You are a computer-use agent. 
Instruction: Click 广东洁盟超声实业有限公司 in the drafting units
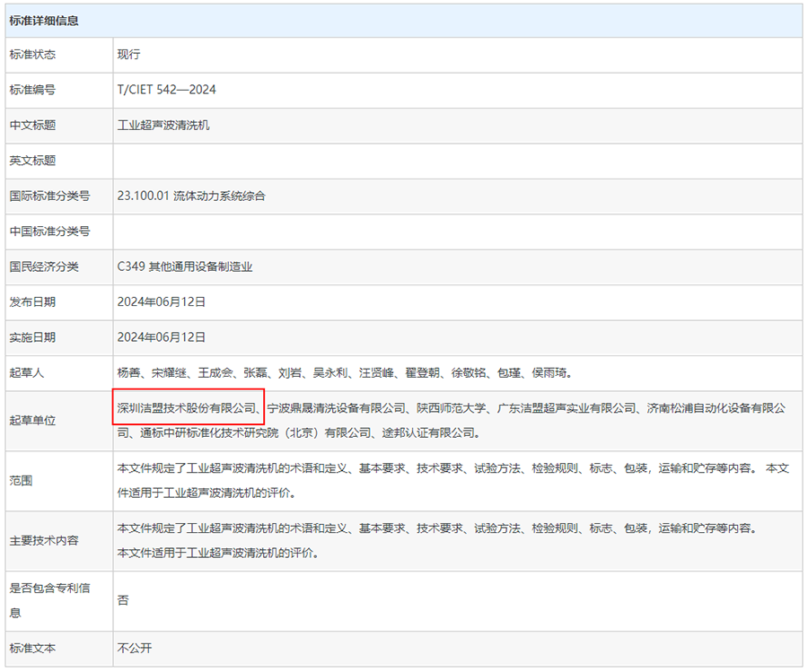566,408
